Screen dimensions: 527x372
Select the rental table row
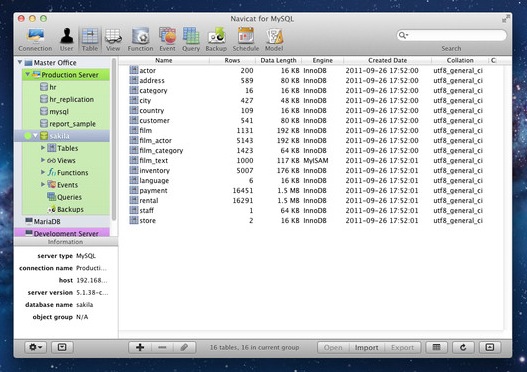(311, 200)
